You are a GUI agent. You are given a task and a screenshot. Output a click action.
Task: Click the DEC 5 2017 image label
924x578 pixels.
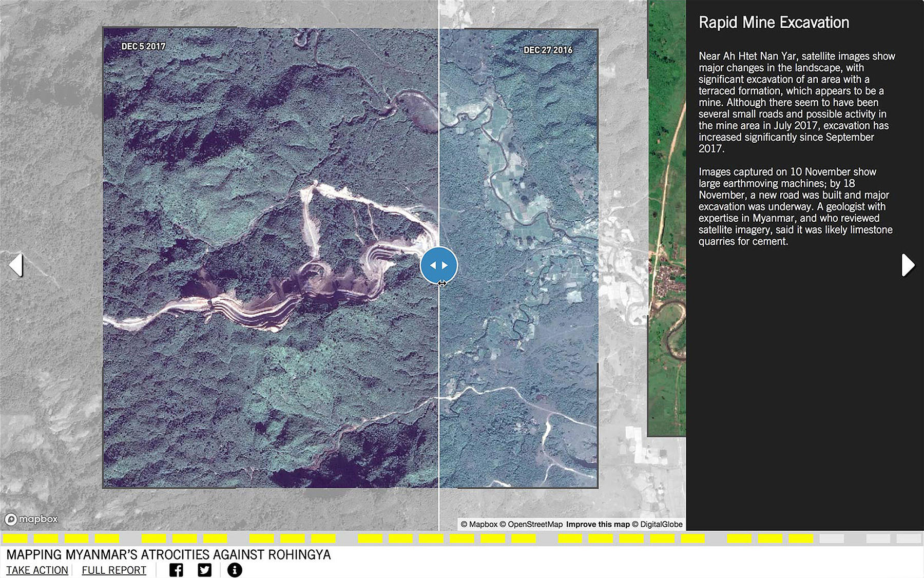[x=143, y=46]
